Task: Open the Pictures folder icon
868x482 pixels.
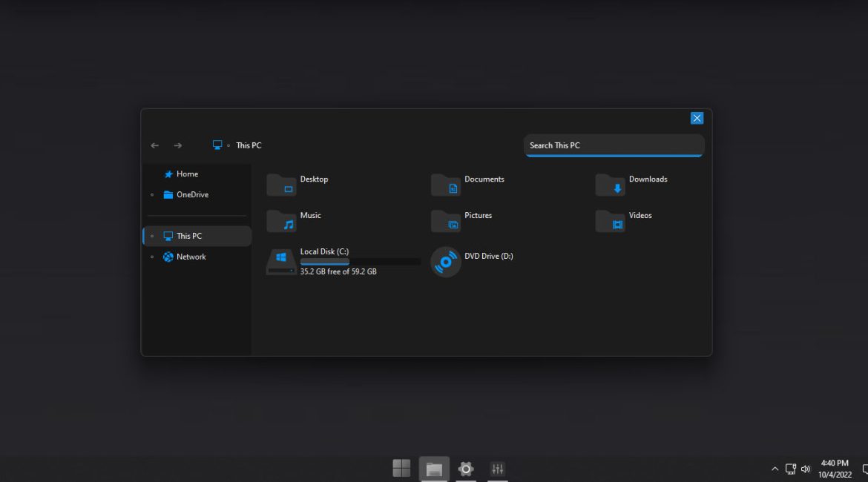Action: 446,221
